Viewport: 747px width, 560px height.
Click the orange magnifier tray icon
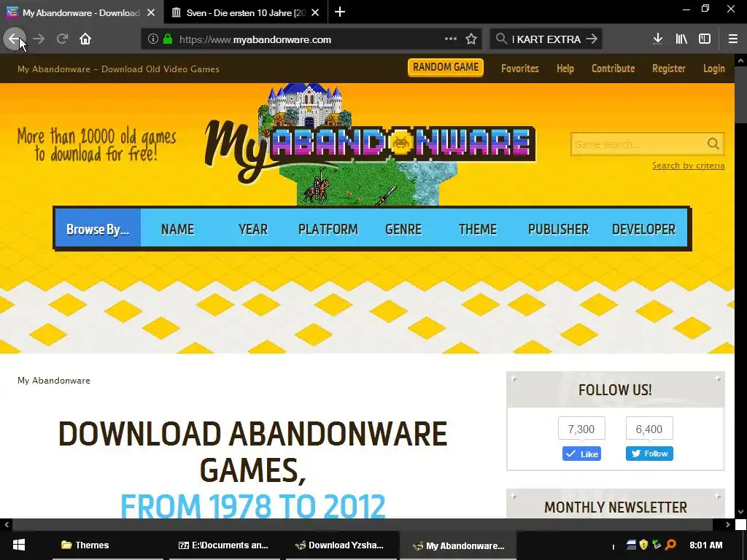pyautogui.click(x=670, y=544)
